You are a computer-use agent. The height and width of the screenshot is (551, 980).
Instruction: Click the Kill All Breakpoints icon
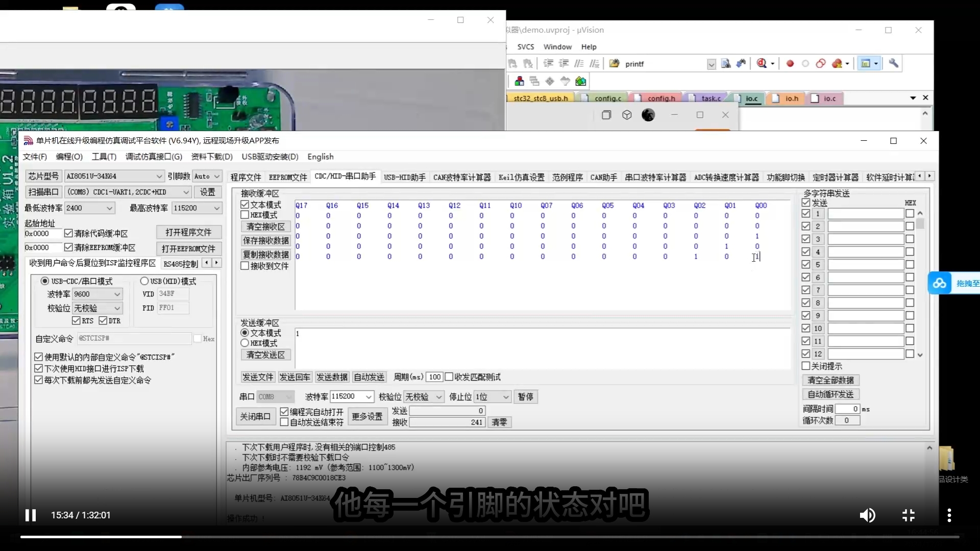pyautogui.click(x=837, y=64)
